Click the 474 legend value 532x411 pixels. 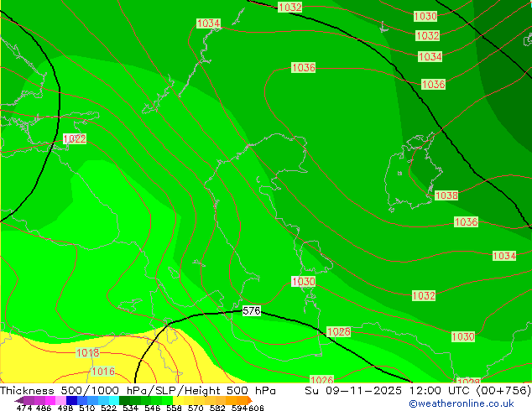coord(24,408)
